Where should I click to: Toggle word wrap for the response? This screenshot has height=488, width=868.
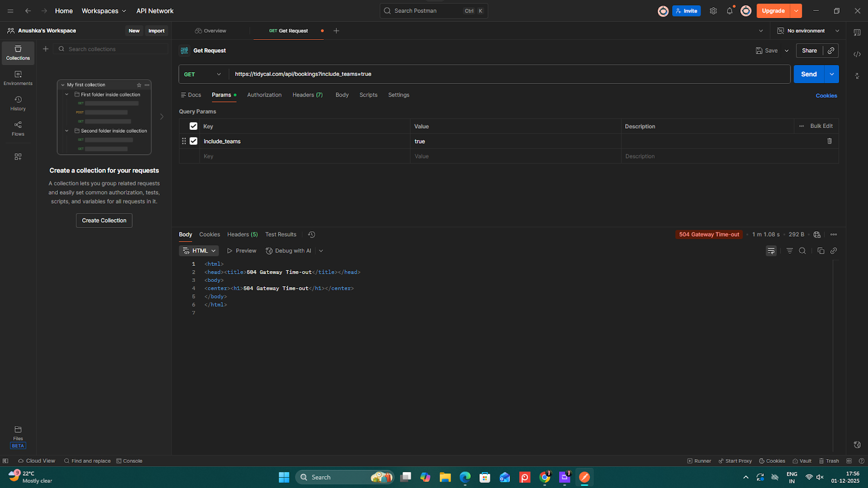771,251
